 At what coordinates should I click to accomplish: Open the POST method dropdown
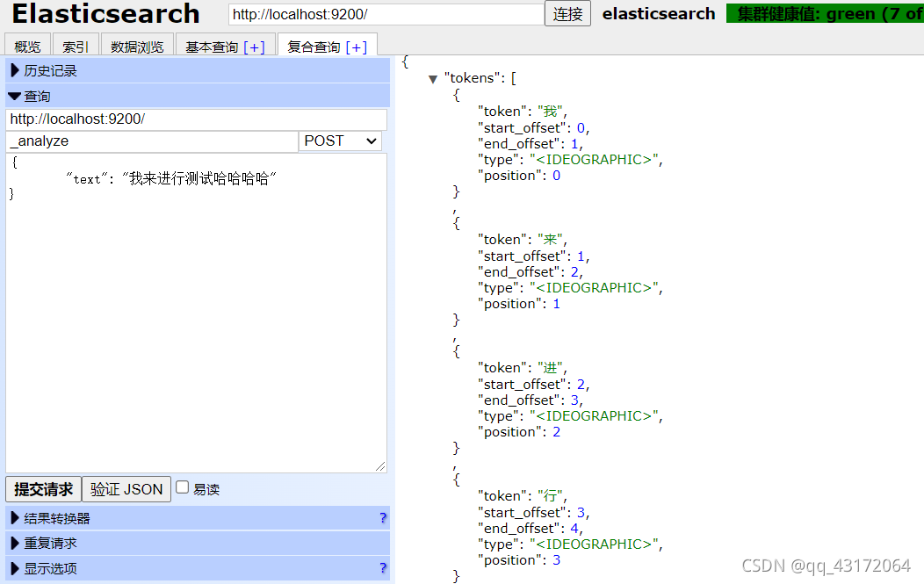coord(340,141)
